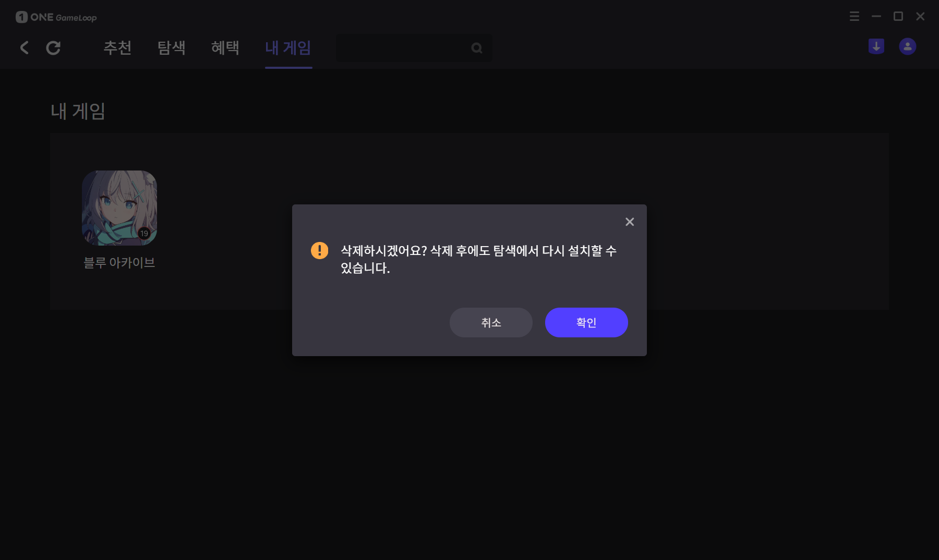The height and width of the screenshot is (560, 939).
Task: Click the search magnifier icon
Action: click(477, 48)
